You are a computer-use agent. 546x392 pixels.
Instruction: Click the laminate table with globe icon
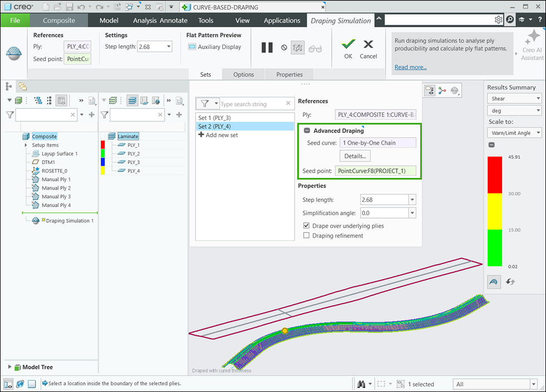[156, 101]
